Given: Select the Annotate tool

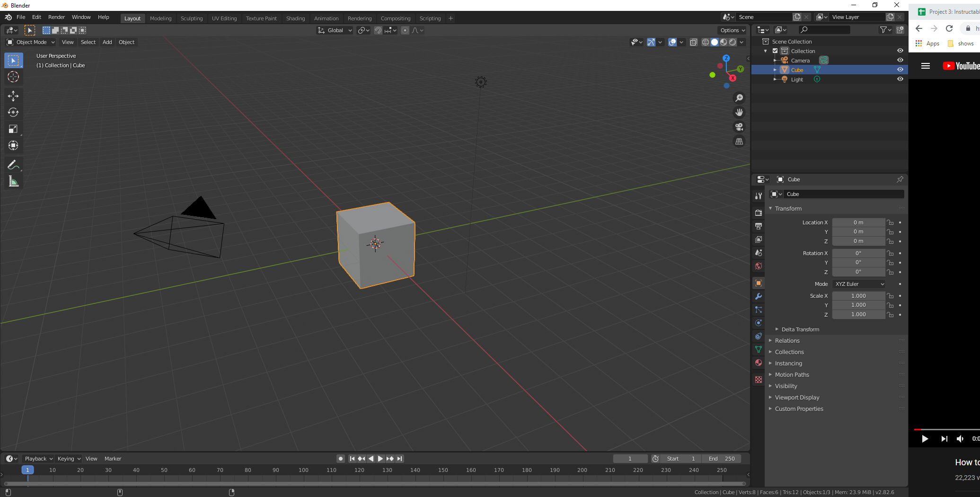Looking at the screenshot, I should point(13,164).
